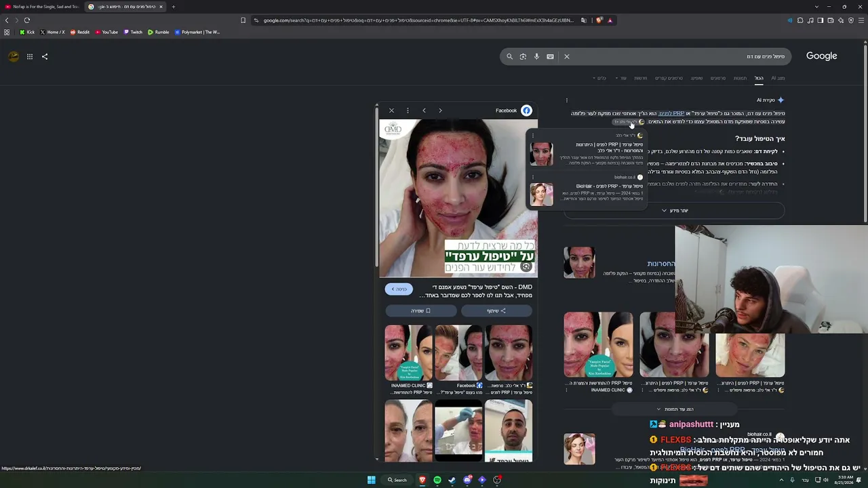Click the שיתוף (share) button
The width and height of the screenshot is (868, 488).
(x=496, y=310)
